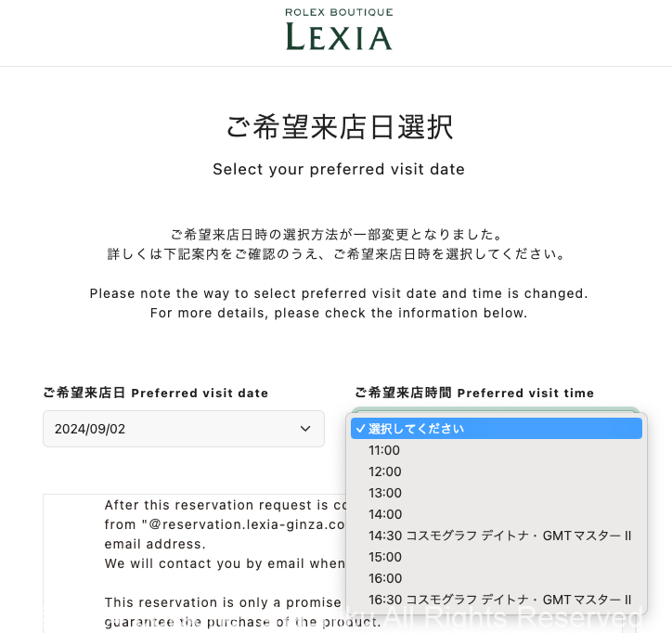672x633 pixels.
Task: Pick the 15:00 time option
Action: [385, 557]
